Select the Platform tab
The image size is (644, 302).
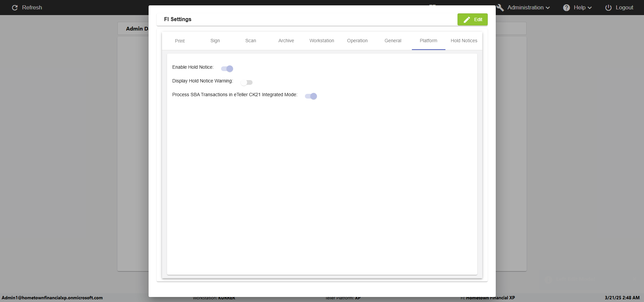tap(428, 41)
